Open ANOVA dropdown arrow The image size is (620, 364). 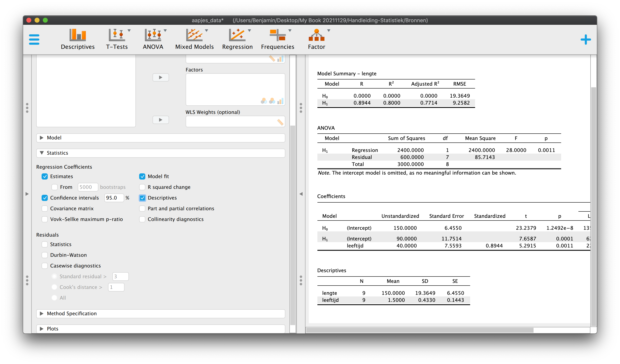pyautogui.click(x=165, y=31)
